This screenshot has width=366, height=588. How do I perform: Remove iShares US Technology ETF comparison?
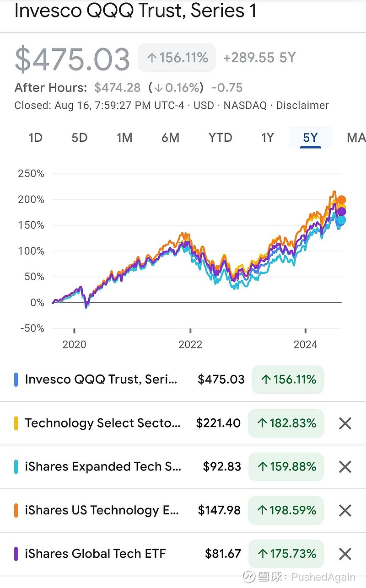(345, 510)
